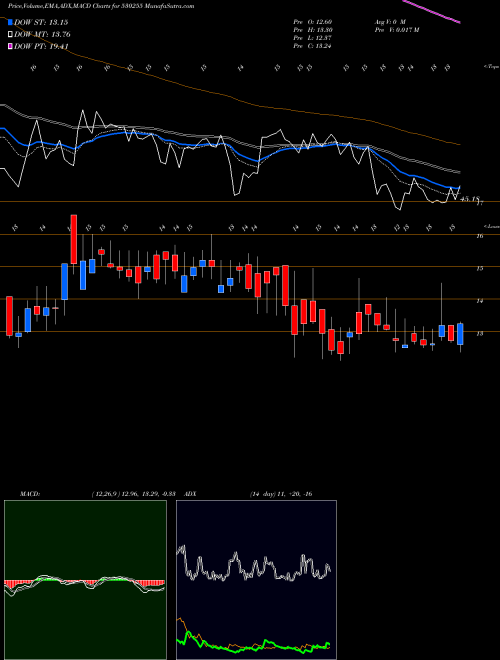Click the MACD (12,26,9) parameter values text
This screenshot has height=660, width=500.
[x=136, y=494]
